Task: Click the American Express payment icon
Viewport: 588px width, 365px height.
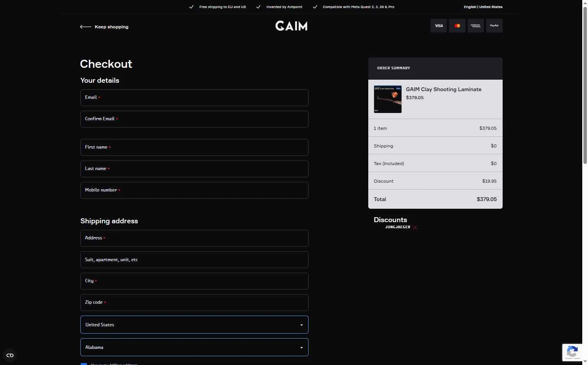Action: (x=475, y=26)
